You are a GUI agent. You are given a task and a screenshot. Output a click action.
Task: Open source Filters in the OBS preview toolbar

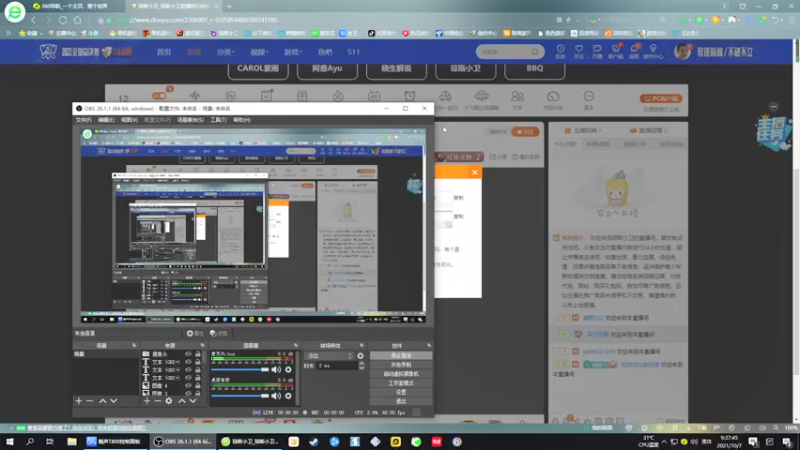click(x=219, y=333)
